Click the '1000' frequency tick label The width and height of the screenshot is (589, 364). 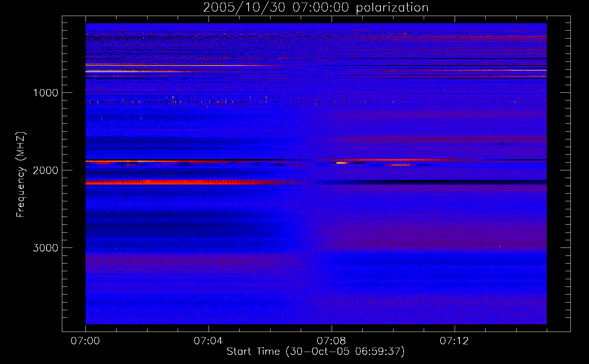[46, 93]
